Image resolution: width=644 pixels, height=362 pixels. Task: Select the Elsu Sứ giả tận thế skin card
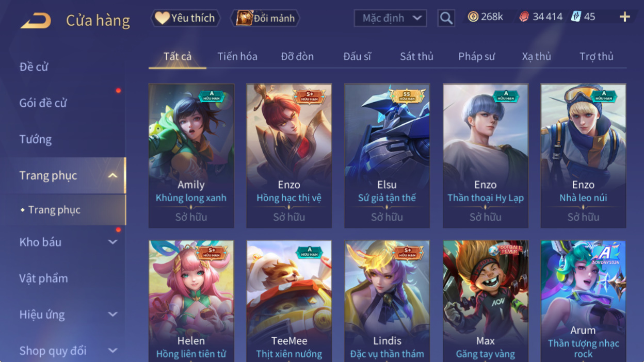pyautogui.click(x=387, y=156)
